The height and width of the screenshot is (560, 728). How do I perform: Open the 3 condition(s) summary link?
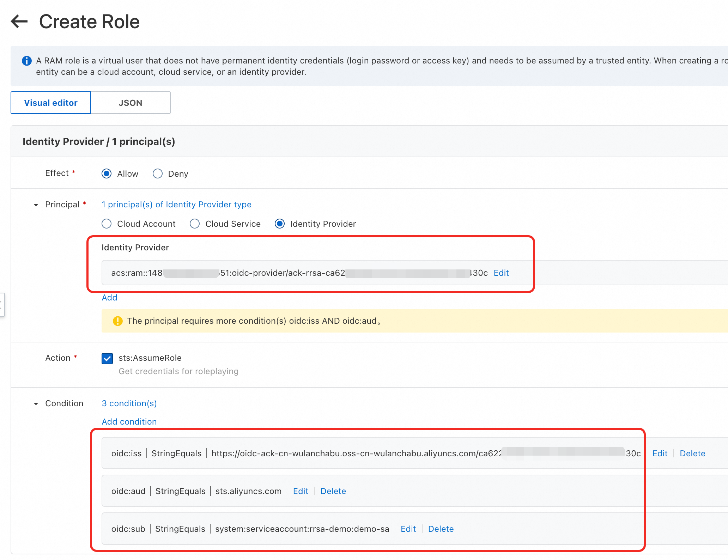(x=129, y=403)
